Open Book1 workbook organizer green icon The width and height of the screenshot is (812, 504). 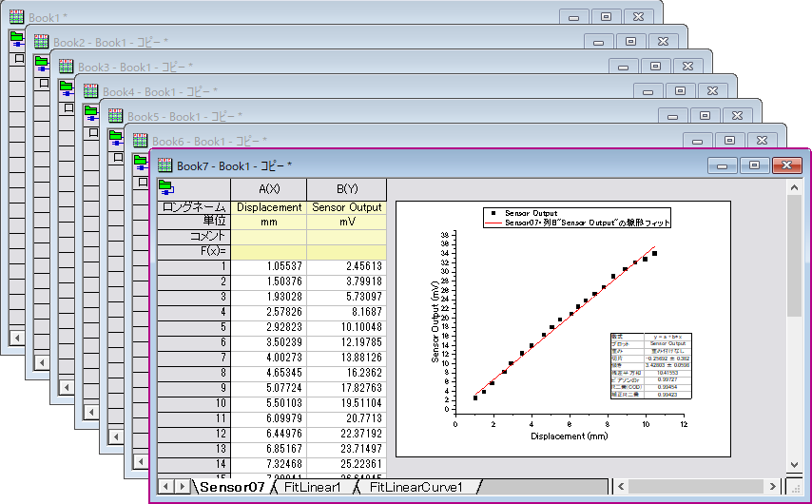17,39
